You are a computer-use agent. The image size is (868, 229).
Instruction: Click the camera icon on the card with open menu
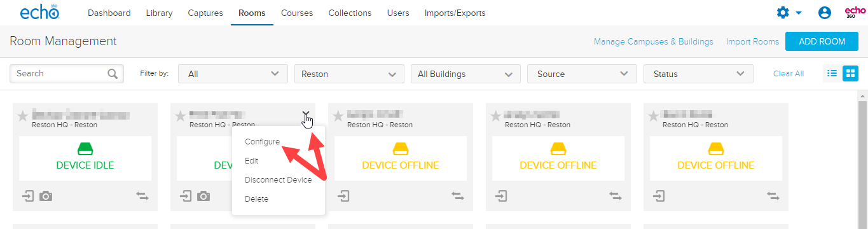pos(203,196)
